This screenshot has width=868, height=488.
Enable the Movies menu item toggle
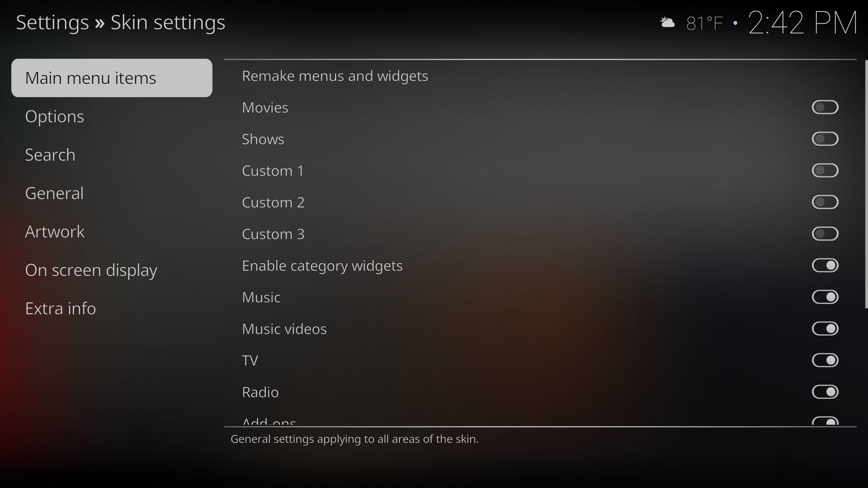[825, 108]
